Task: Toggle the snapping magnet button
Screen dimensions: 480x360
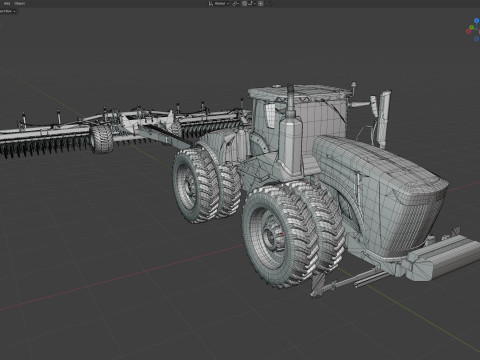Action: click(245, 4)
